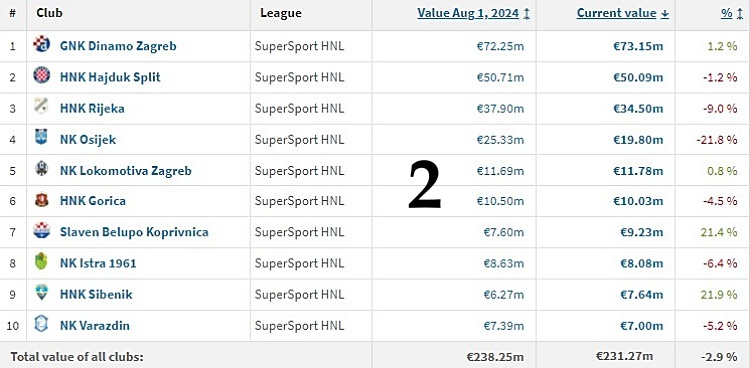
Task: Click HNK Sibenik's €7.64m current value
Action: point(641,295)
